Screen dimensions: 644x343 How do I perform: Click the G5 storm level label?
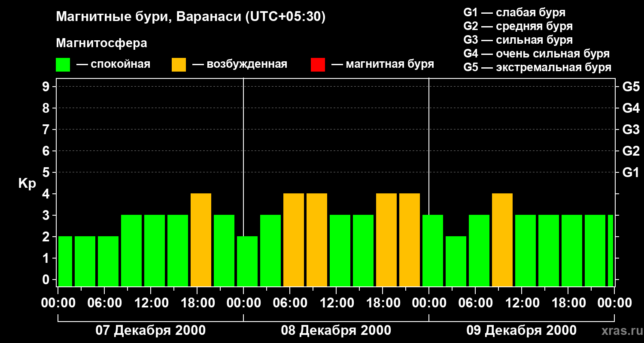[631, 87]
